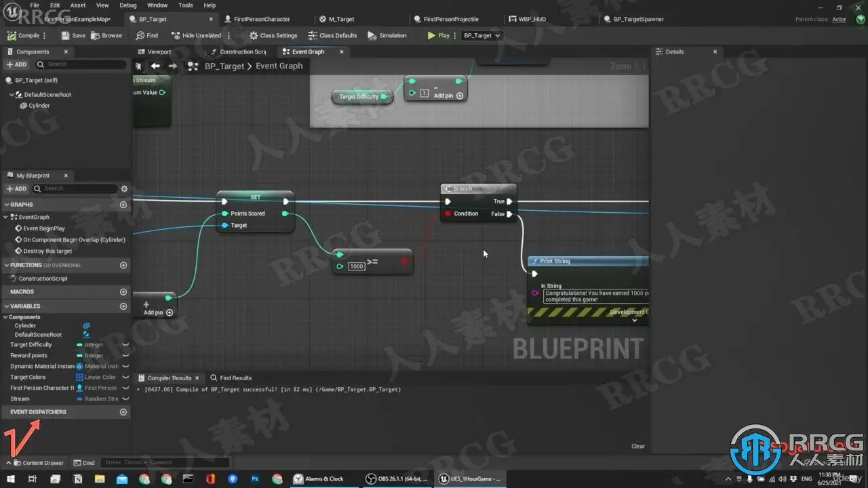Viewport: 868px width, 488px height.
Task: Collapse the EventGraph tree node
Action: (7, 217)
